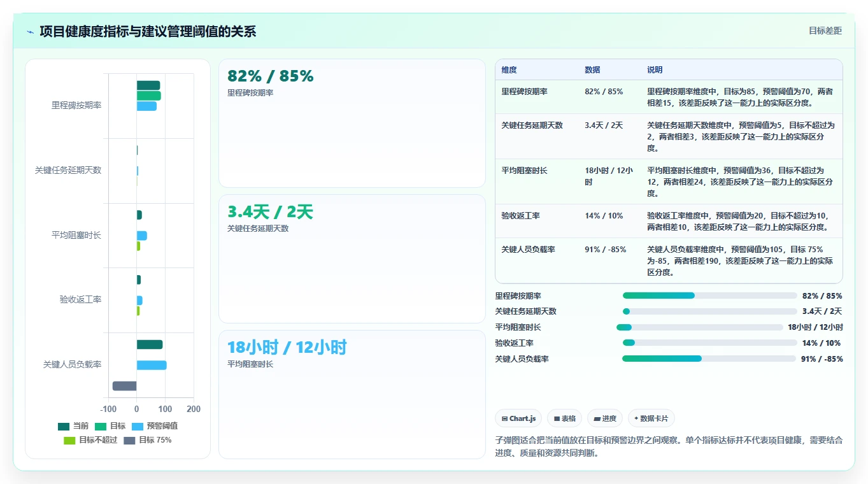Click the 里程碑按期率 progress bar

click(x=710, y=295)
